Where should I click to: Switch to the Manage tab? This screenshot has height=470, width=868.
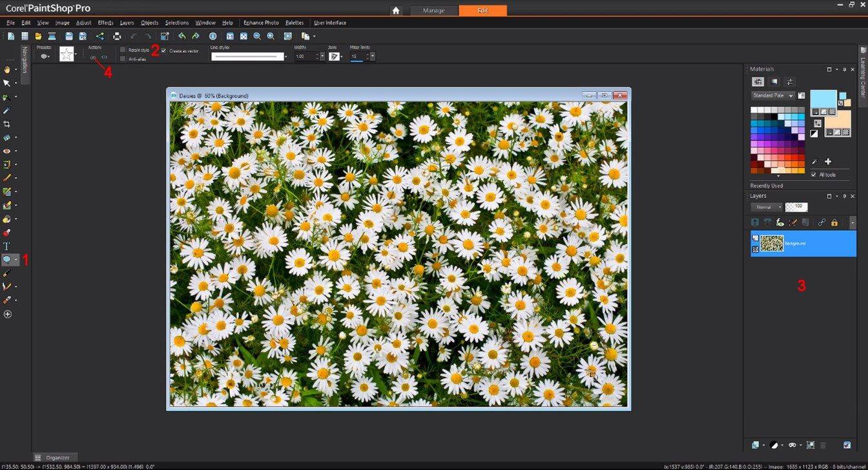(434, 10)
